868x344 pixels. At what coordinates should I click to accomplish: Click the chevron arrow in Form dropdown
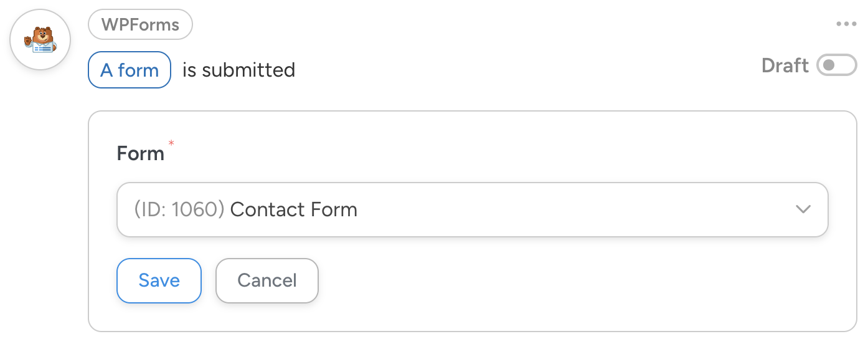[x=803, y=209]
